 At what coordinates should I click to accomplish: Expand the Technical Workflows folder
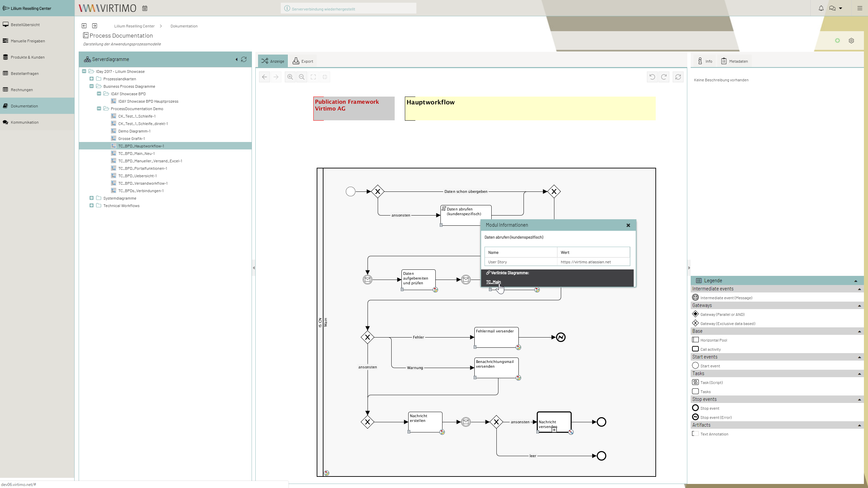92,206
